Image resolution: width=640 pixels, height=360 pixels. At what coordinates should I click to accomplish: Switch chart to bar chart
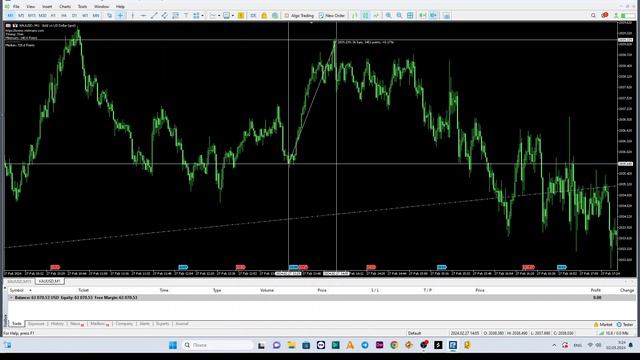click(355, 16)
